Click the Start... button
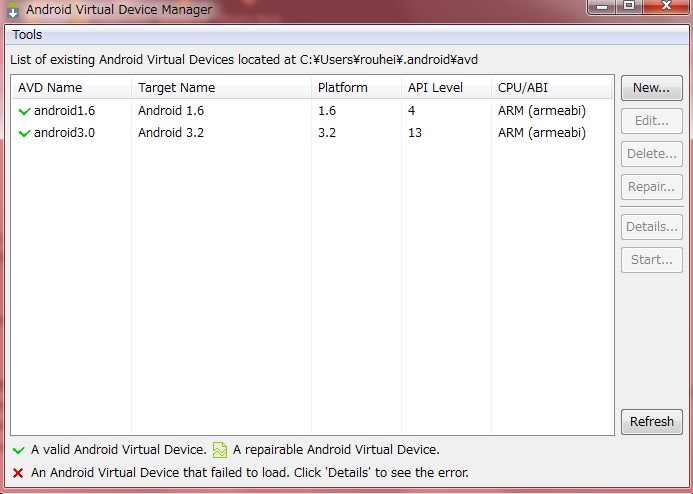Viewport: 693px width, 494px height. point(651,260)
